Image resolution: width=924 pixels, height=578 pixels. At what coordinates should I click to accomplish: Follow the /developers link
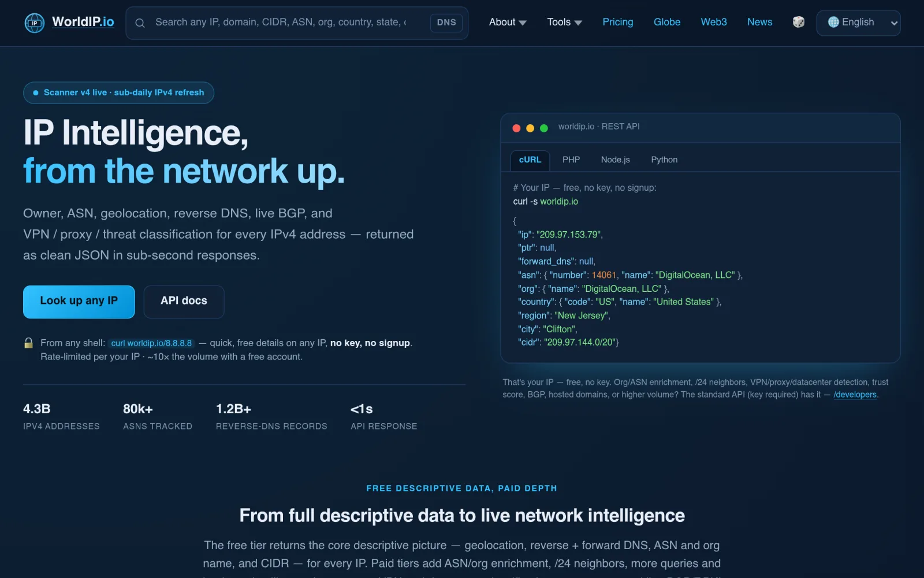[x=855, y=395]
